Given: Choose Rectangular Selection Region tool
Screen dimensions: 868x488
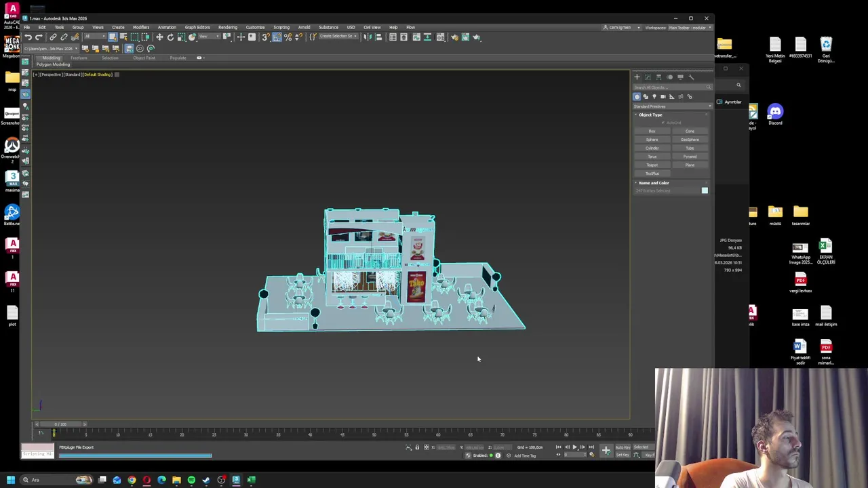Looking at the screenshot, I should coord(134,37).
